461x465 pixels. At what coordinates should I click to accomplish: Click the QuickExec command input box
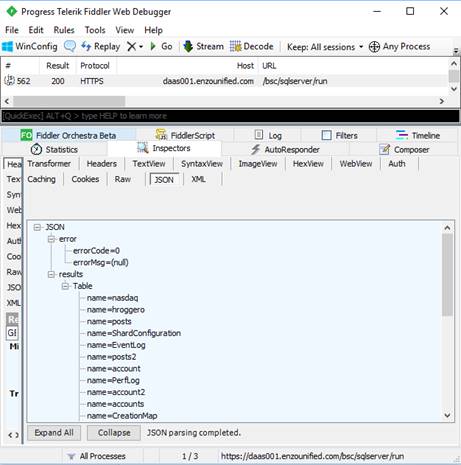click(x=230, y=116)
